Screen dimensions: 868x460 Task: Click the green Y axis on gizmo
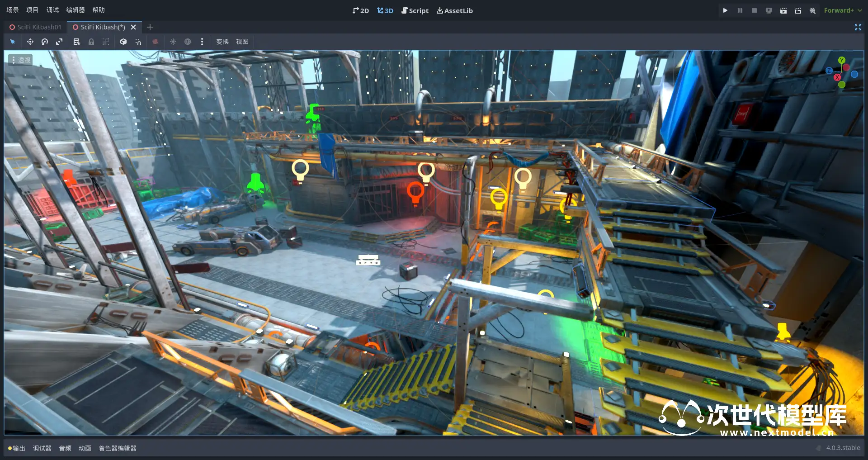point(841,60)
